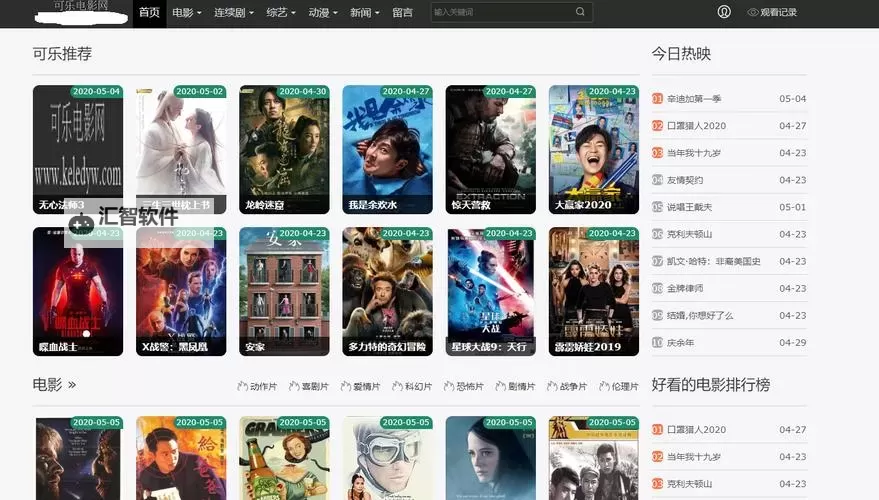The width and height of the screenshot is (879, 500).
Task: Open the 多力特的奇幻冒险 poster
Action: click(387, 291)
